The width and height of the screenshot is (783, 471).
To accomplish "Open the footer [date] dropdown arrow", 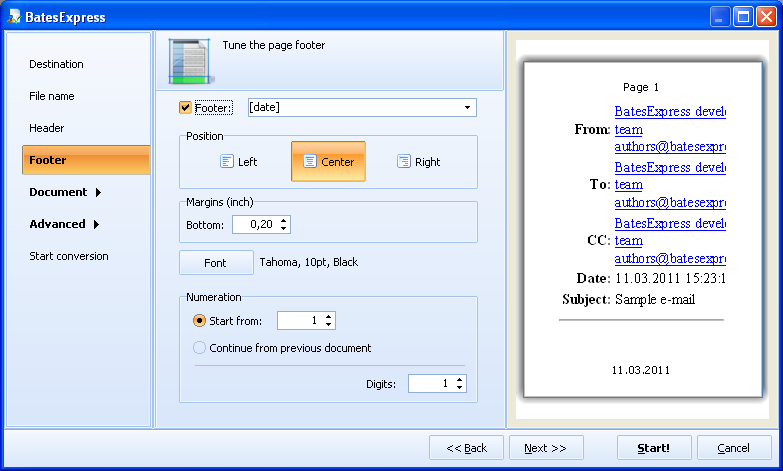I will tap(467, 107).
